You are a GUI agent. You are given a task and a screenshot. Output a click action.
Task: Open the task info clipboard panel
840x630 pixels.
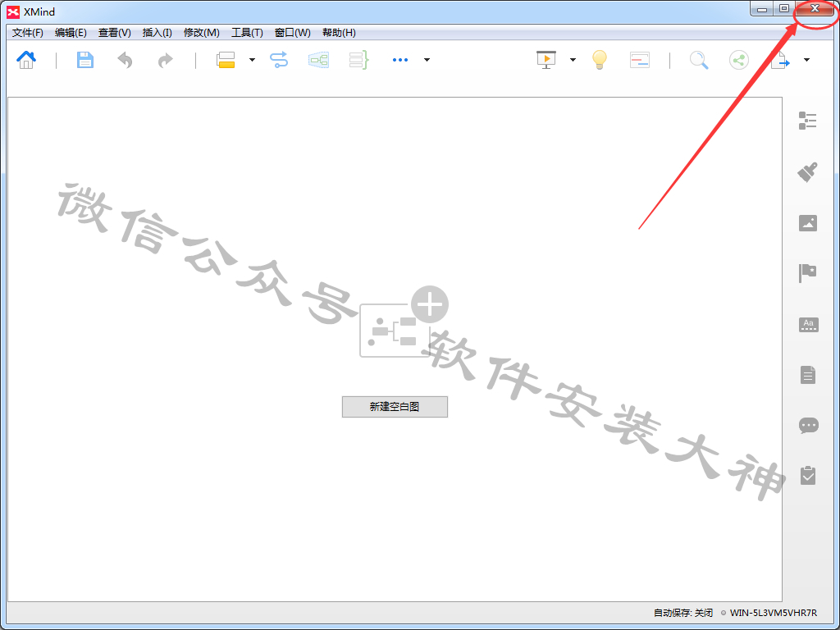tap(808, 475)
